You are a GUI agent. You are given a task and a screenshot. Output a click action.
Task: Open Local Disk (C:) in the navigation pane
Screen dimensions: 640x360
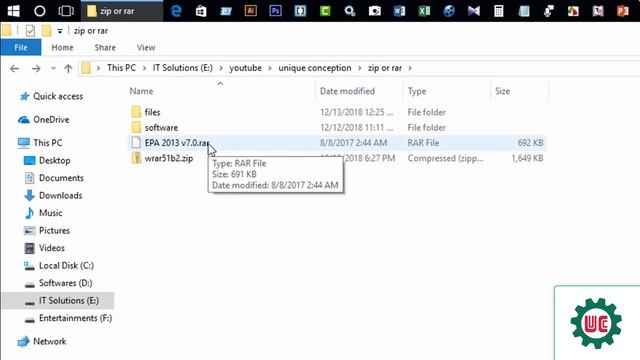pos(66,266)
